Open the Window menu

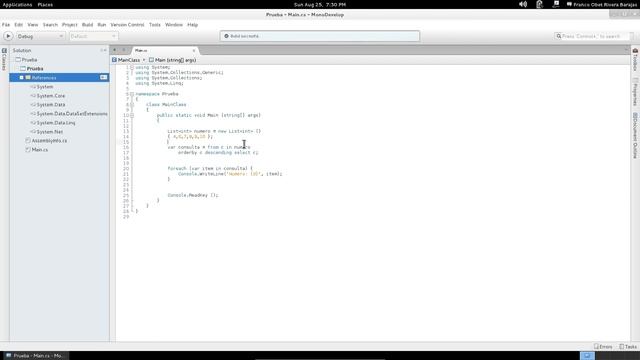174,25
